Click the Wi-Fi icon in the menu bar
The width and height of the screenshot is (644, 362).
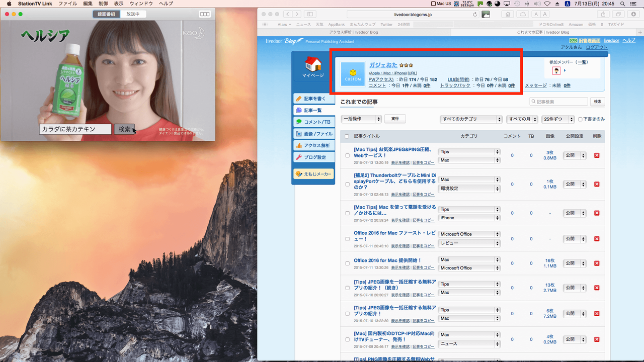547,4
